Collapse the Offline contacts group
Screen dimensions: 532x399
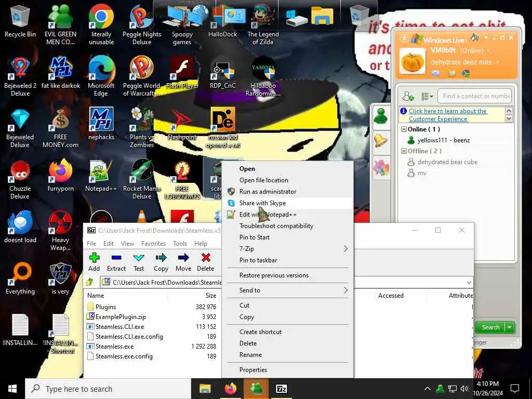pos(404,151)
